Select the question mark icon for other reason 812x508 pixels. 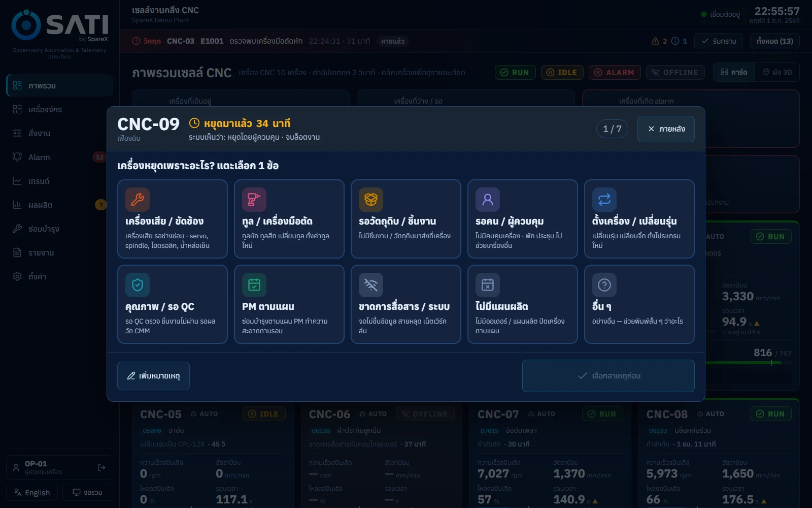[x=604, y=285]
